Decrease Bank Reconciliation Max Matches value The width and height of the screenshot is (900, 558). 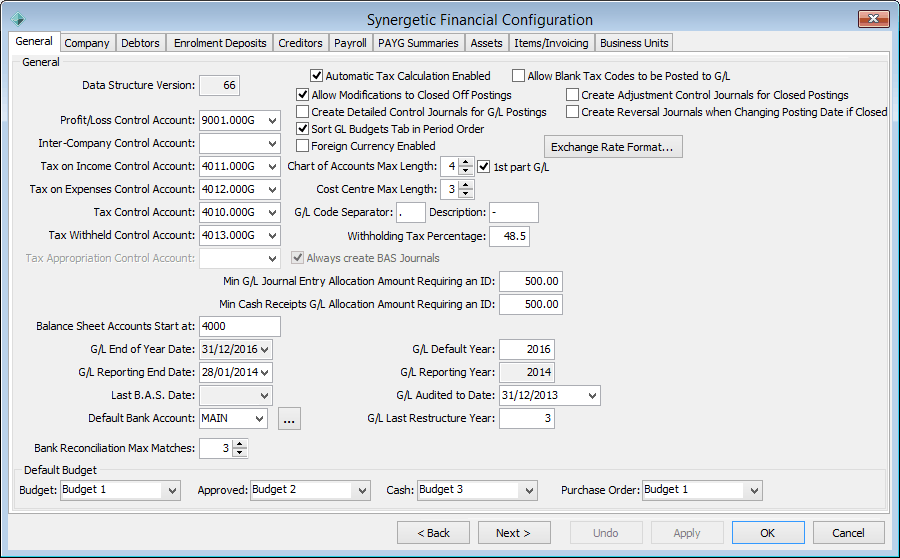240,453
